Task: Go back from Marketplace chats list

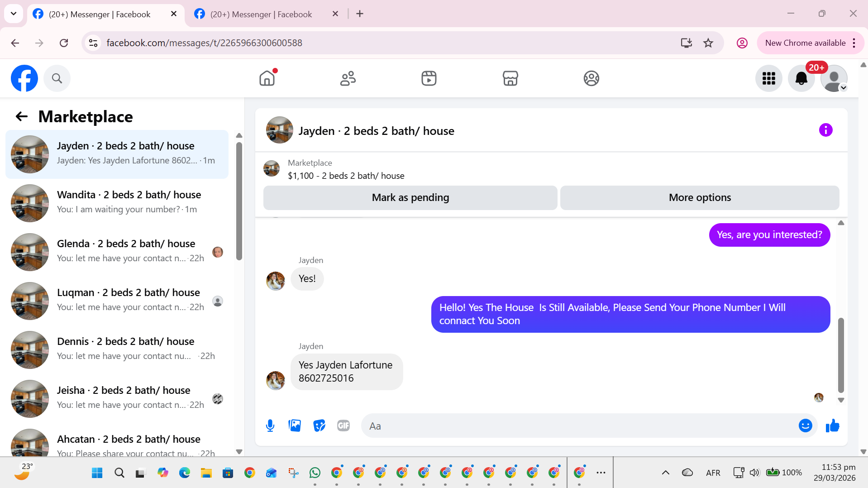Action: point(22,117)
